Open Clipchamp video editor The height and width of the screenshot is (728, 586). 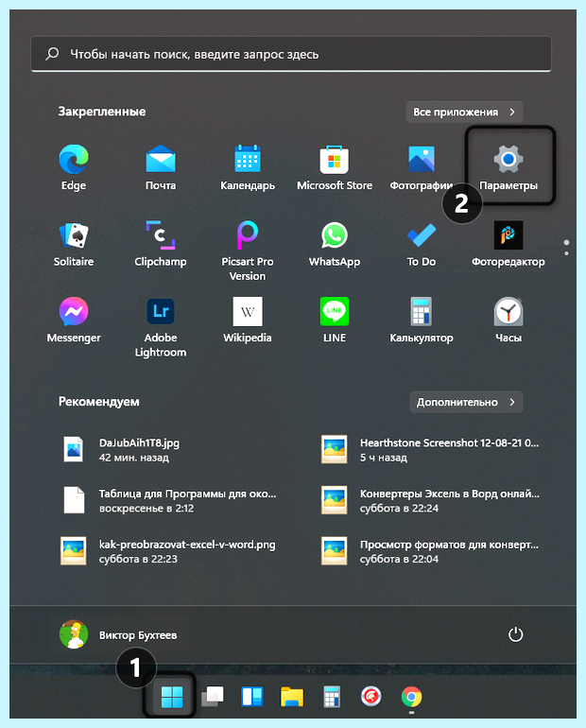(161, 243)
